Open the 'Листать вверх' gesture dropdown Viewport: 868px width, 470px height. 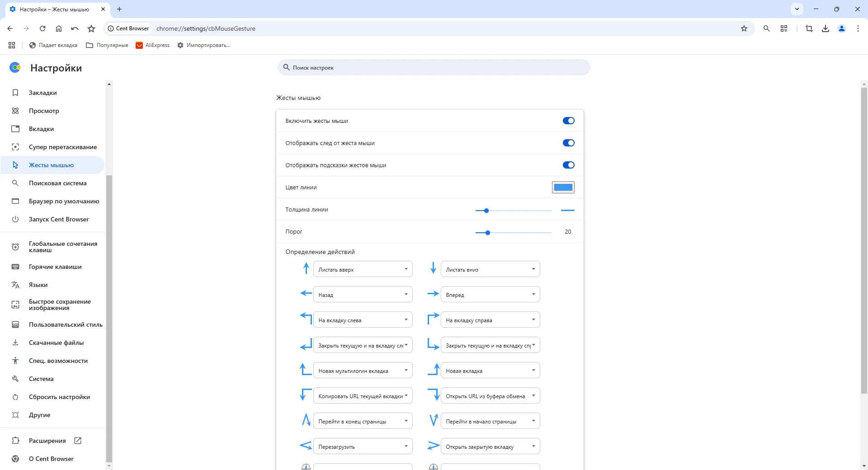click(x=363, y=269)
